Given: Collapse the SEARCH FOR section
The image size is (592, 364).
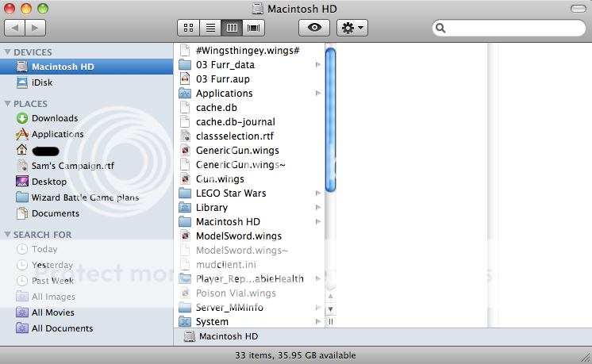Looking at the screenshot, I should point(7,235).
